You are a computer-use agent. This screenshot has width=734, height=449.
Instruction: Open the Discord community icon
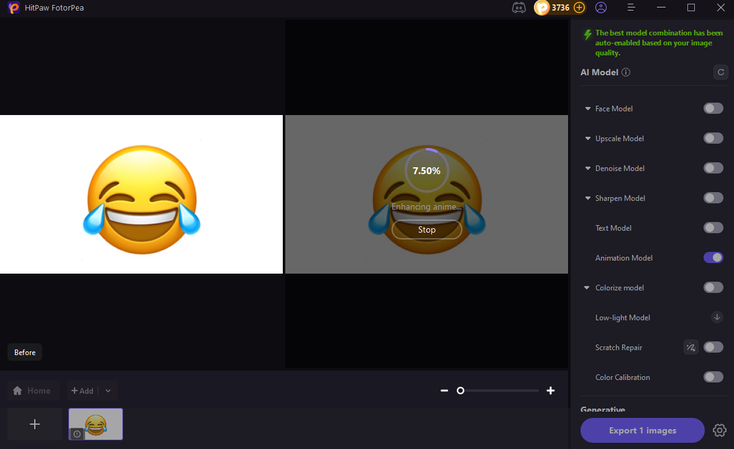point(519,8)
